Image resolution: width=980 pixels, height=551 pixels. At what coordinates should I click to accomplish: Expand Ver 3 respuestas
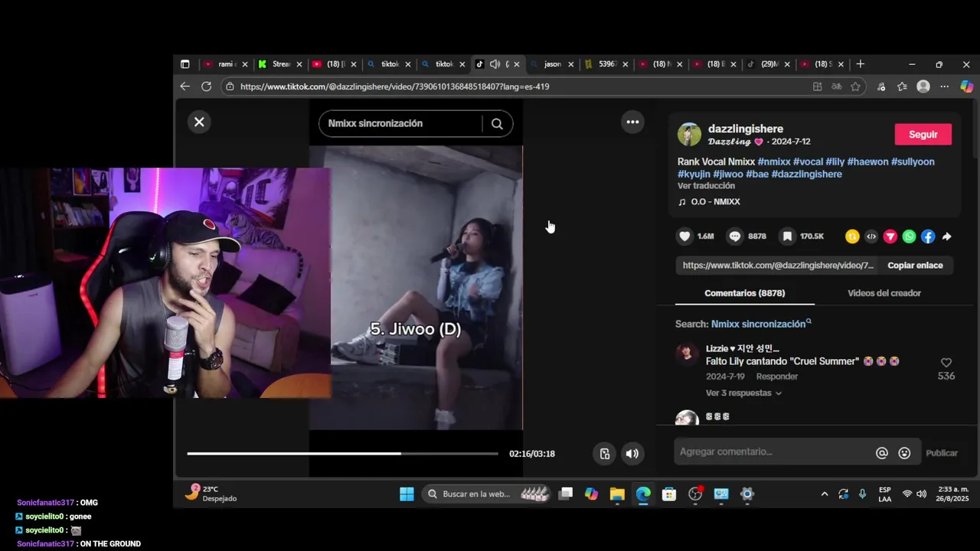point(743,393)
